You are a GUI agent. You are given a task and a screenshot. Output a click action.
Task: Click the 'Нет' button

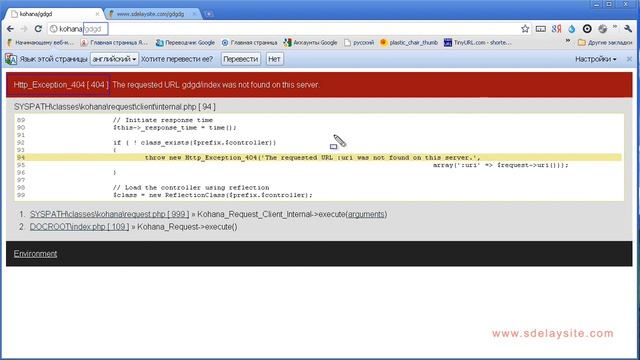[274, 59]
